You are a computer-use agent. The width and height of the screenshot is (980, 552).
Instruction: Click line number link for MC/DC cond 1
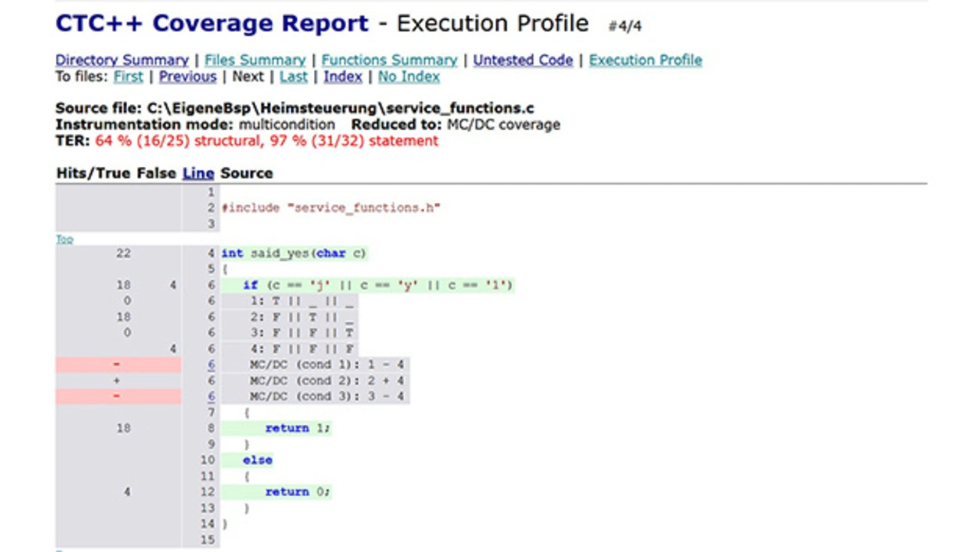(211, 364)
